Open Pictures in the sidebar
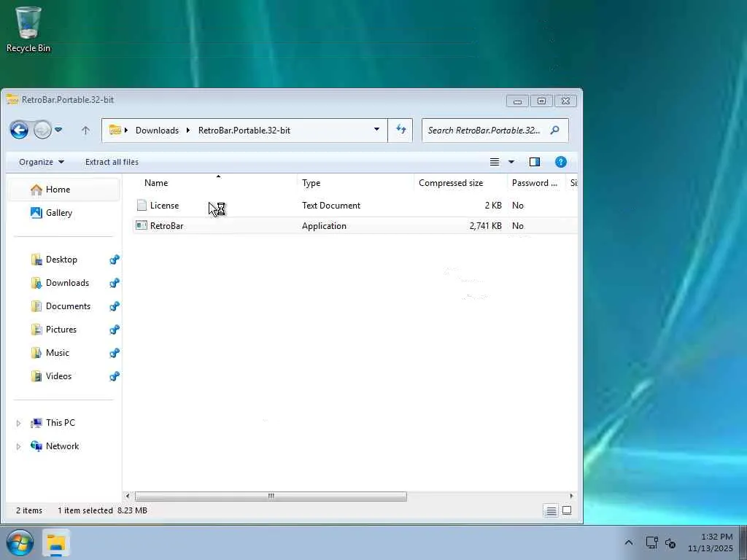The width and height of the screenshot is (747, 560). pos(61,330)
